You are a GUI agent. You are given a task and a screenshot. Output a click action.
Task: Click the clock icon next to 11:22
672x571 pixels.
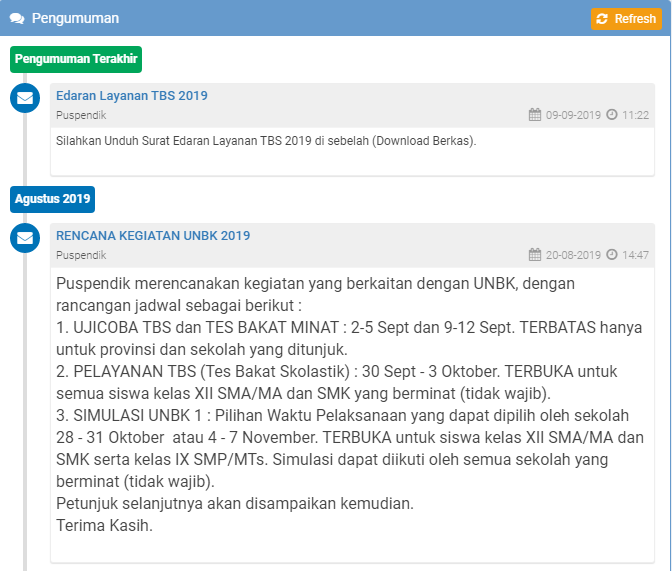coord(612,114)
